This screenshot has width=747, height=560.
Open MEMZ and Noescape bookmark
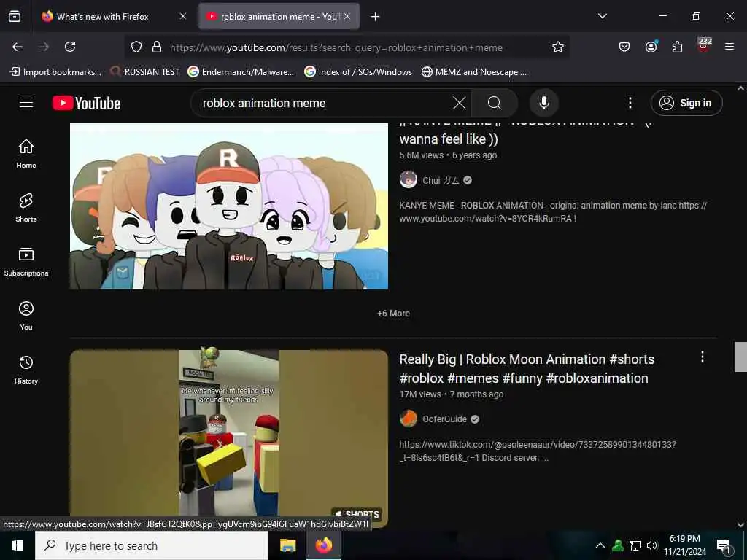pos(474,72)
